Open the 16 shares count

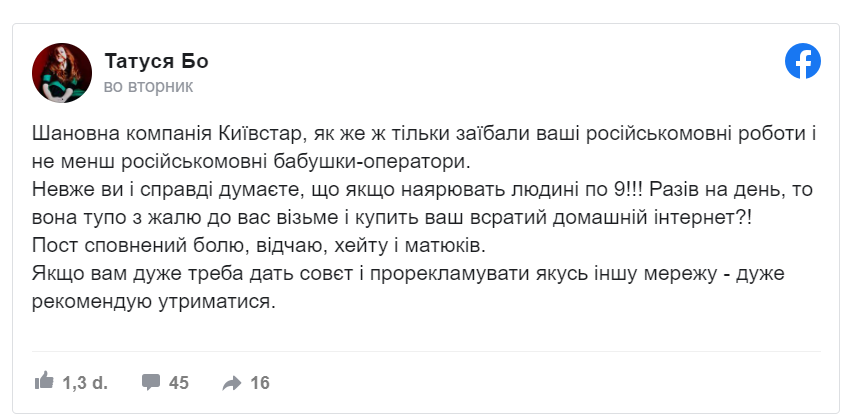260,383
